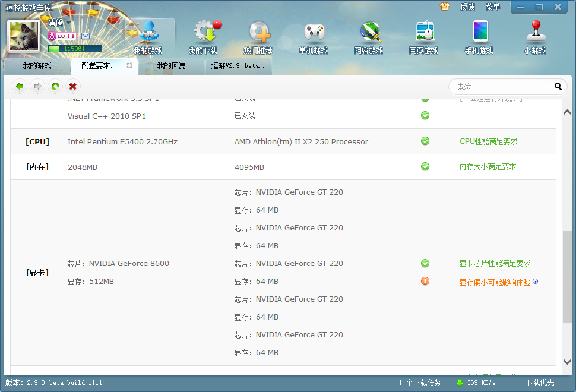This screenshot has width=576, height=392.
Task: Maximize the 逗游游戏宝库 window
Action: click(539, 7)
